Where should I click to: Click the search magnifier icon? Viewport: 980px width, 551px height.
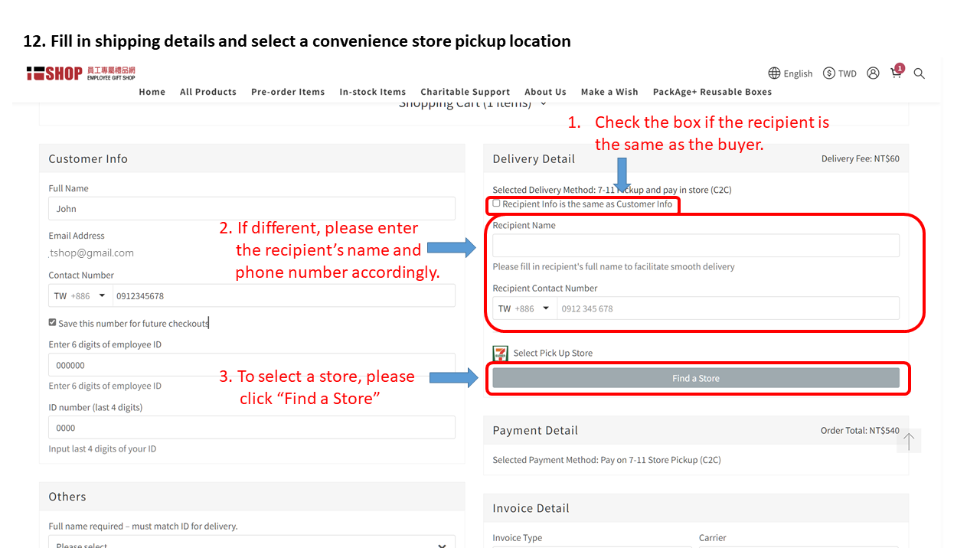(920, 73)
